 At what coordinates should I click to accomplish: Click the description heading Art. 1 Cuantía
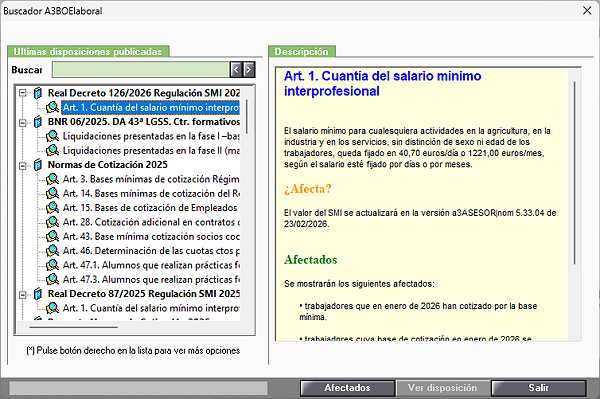coord(382,84)
